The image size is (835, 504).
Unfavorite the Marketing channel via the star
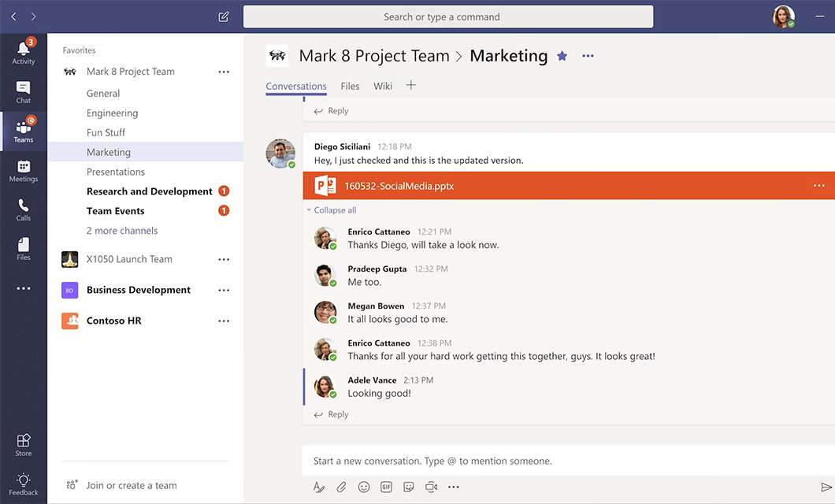[x=562, y=55]
